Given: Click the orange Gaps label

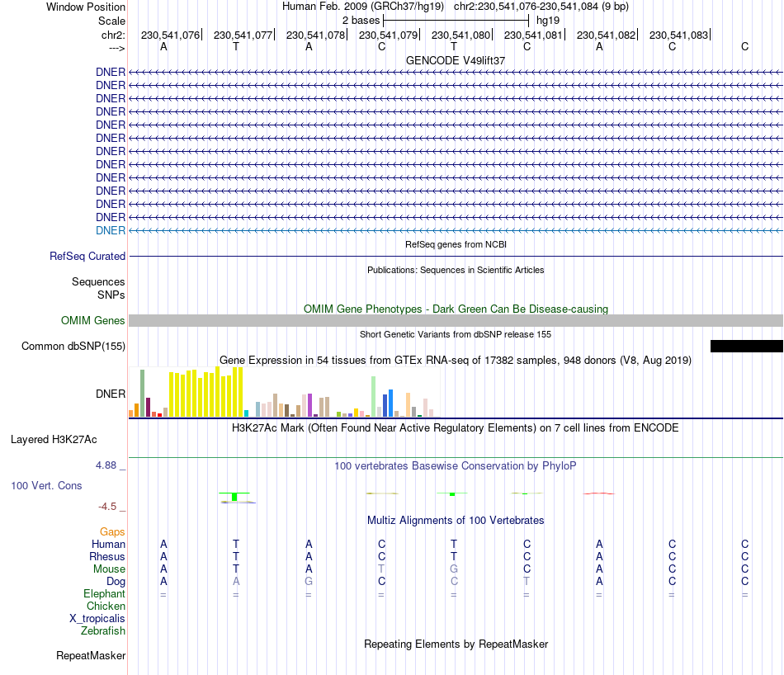Looking at the screenshot, I should (x=112, y=531).
